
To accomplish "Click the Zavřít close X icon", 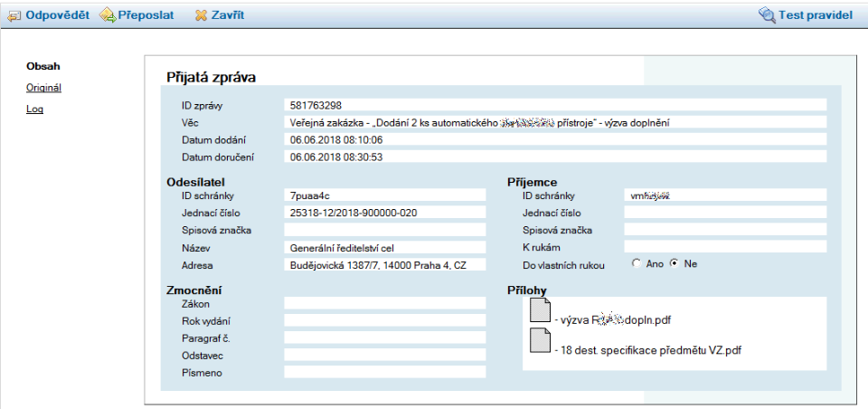I will point(201,15).
